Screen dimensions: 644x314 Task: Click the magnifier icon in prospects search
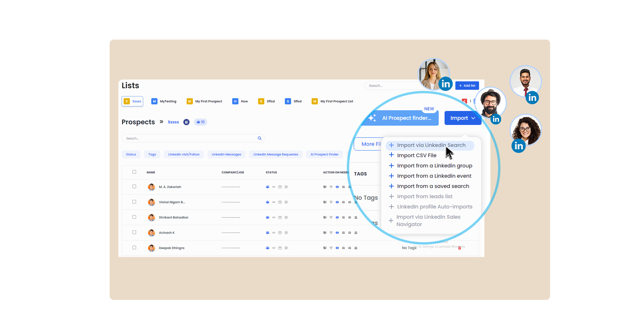tap(259, 138)
